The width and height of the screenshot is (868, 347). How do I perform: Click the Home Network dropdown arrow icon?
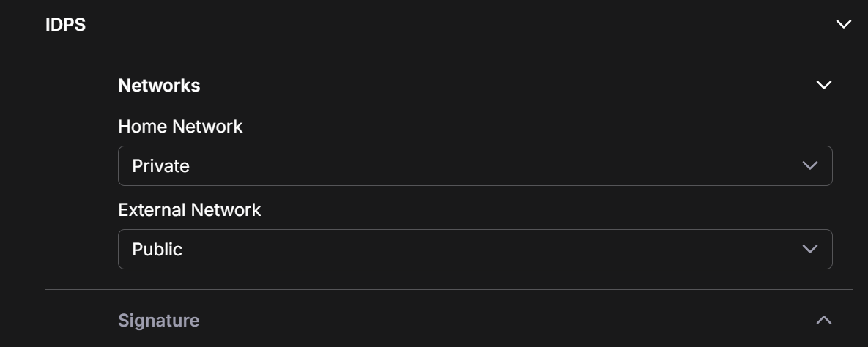tap(809, 165)
